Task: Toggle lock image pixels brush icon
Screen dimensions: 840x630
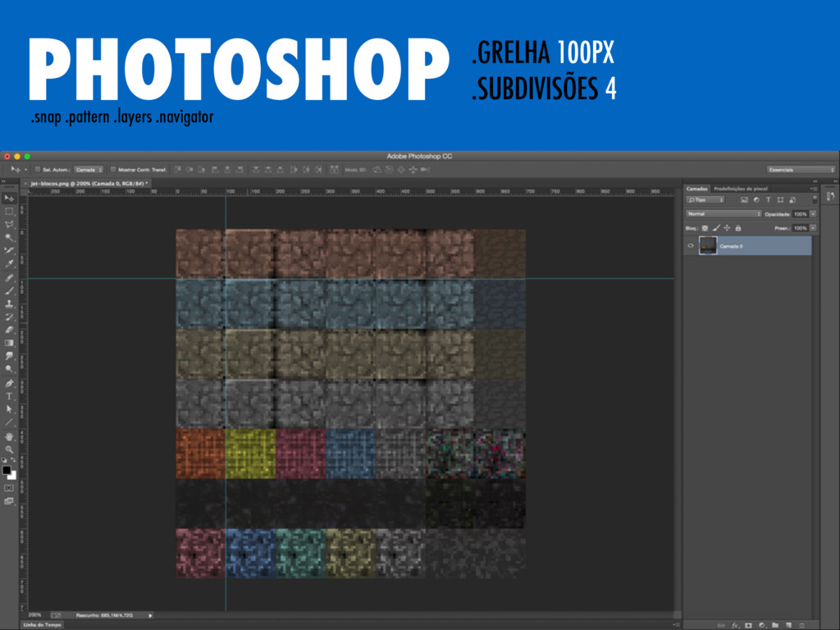Action: pyautogui.click(x=716, y=228)
